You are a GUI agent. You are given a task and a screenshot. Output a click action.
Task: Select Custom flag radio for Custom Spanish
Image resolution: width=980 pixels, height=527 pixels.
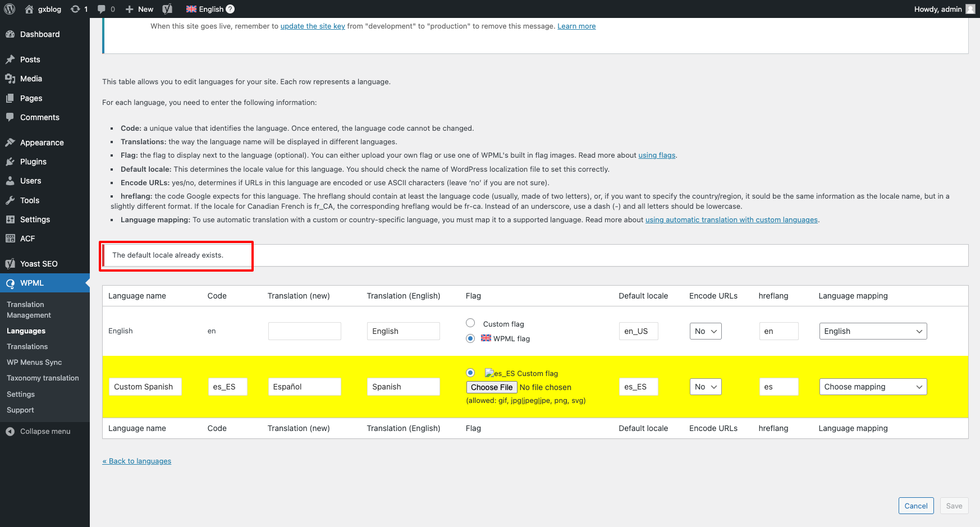[470, 373]
